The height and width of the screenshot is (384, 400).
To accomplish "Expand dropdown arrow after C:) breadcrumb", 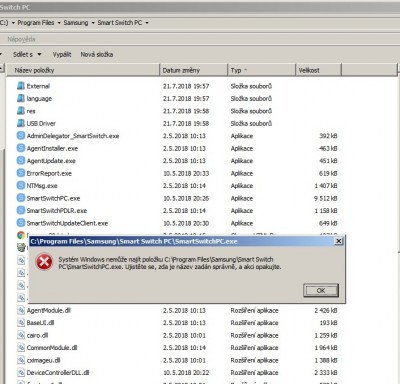I will point(13,23).
